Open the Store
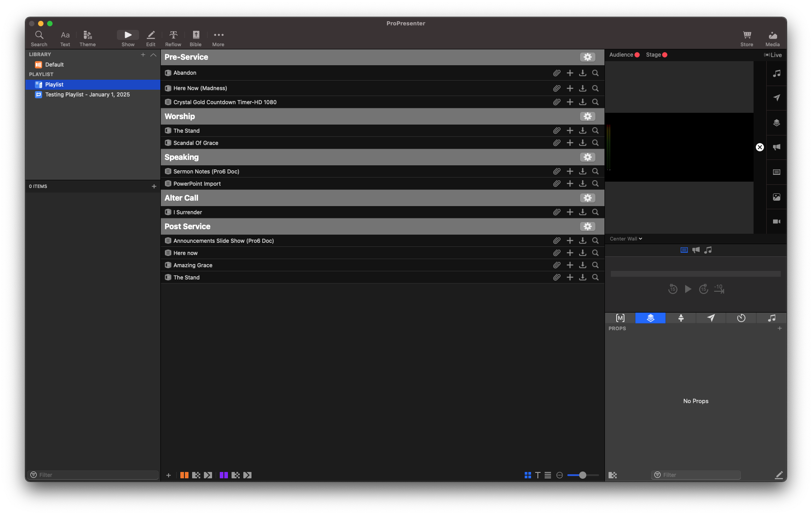 coord(747,39)
